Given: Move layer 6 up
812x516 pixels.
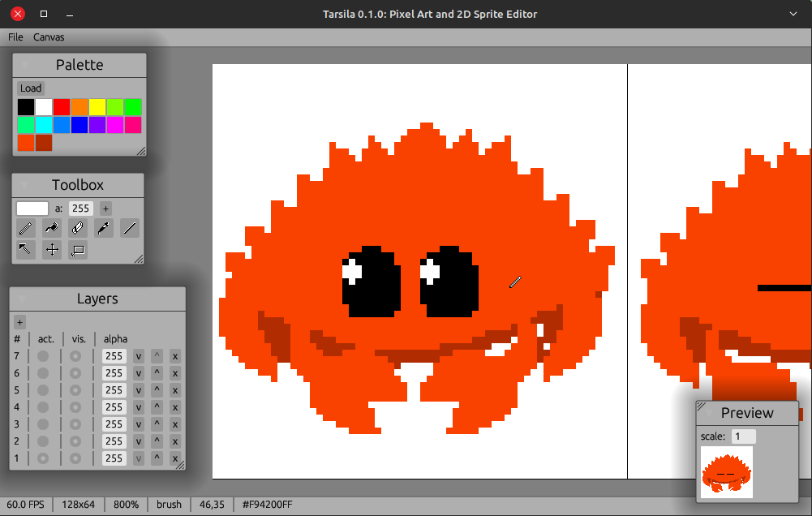Looking at the screenshot, I should click(x=157, y=373).
